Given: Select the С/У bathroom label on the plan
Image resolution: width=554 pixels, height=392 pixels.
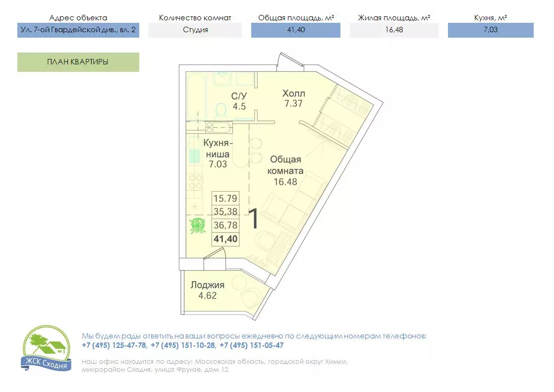Looking at the screenshot, I should tap(239, 96).
